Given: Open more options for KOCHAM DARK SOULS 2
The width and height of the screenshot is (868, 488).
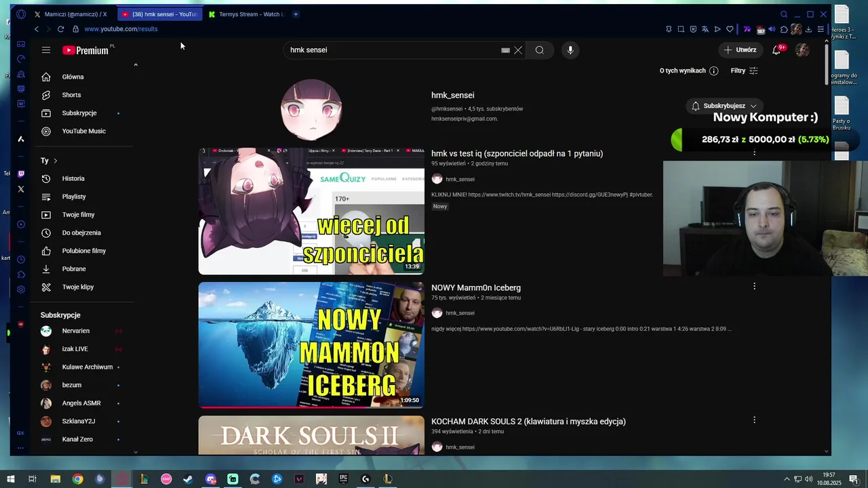Looking at the screenshot, I should pyautogui.click(x=754, y=420).
